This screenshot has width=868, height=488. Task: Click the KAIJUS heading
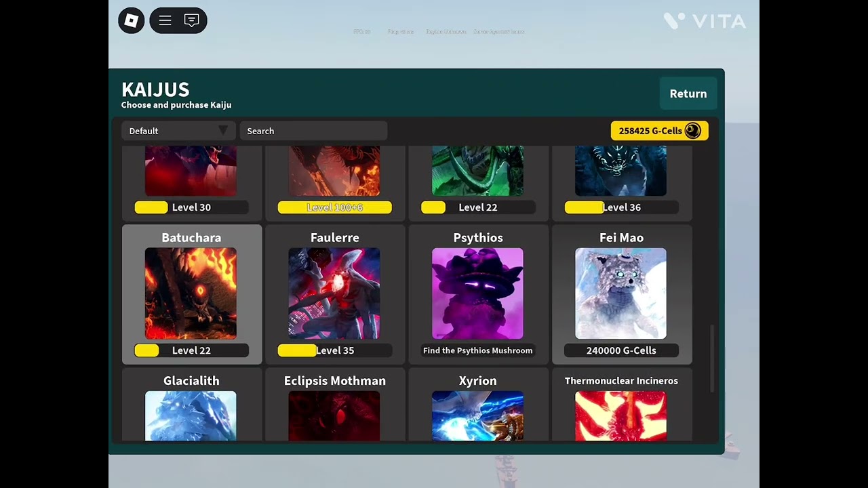pos(155,89)
